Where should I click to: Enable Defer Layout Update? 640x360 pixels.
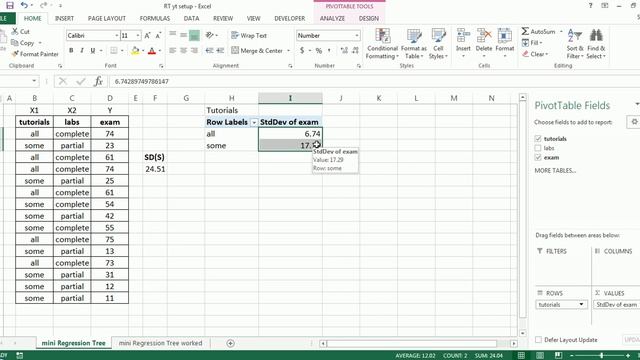coord(538,340)
